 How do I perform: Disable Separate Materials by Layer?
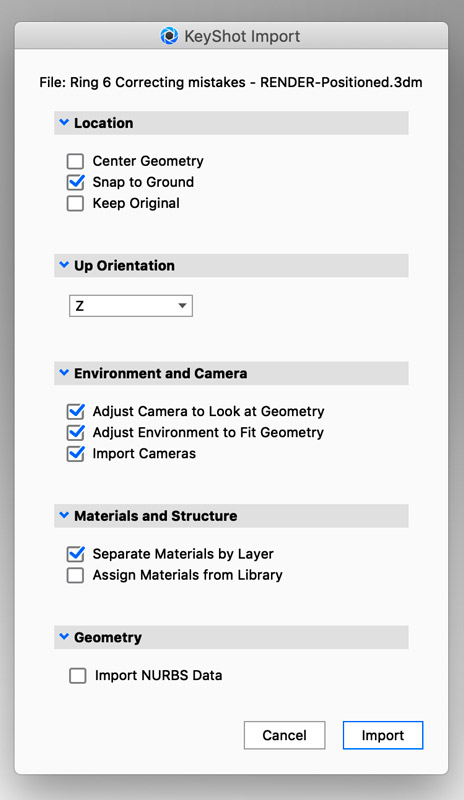coord(76,554)
